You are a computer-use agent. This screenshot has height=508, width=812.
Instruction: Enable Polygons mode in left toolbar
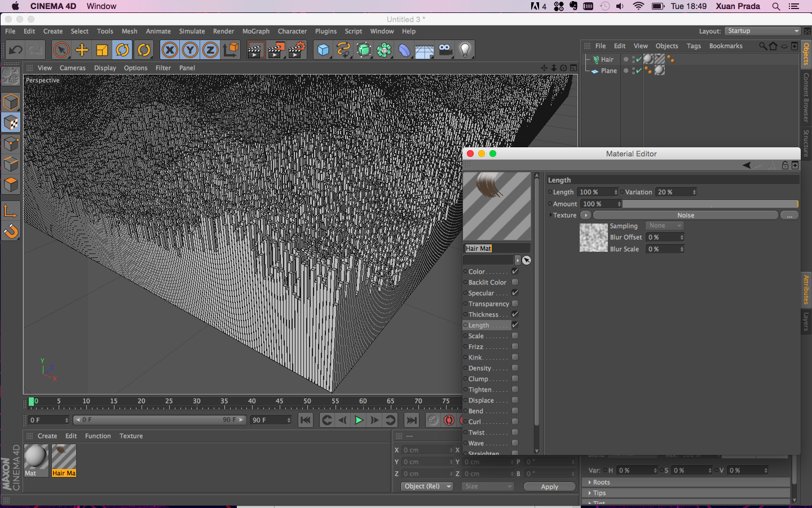point(11,185)
